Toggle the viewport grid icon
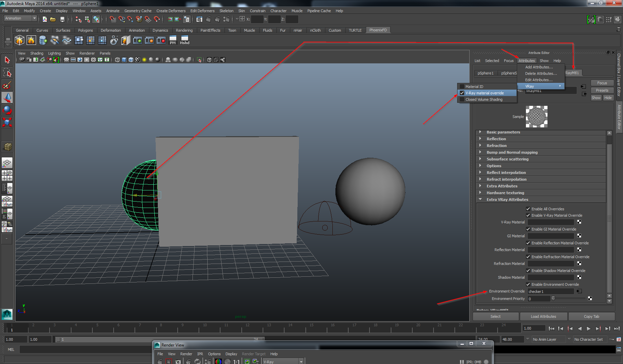 tap(66, 60)
